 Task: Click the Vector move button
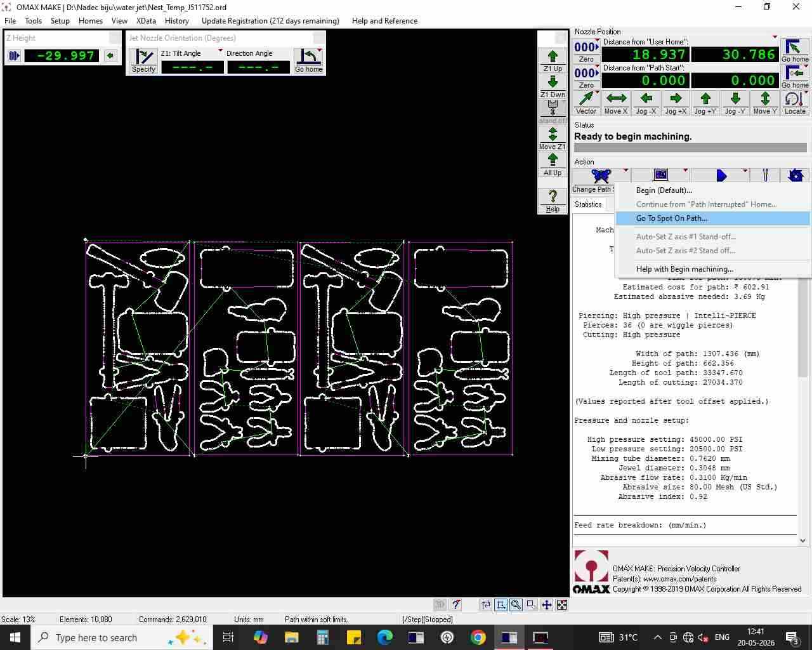(586, 103)
